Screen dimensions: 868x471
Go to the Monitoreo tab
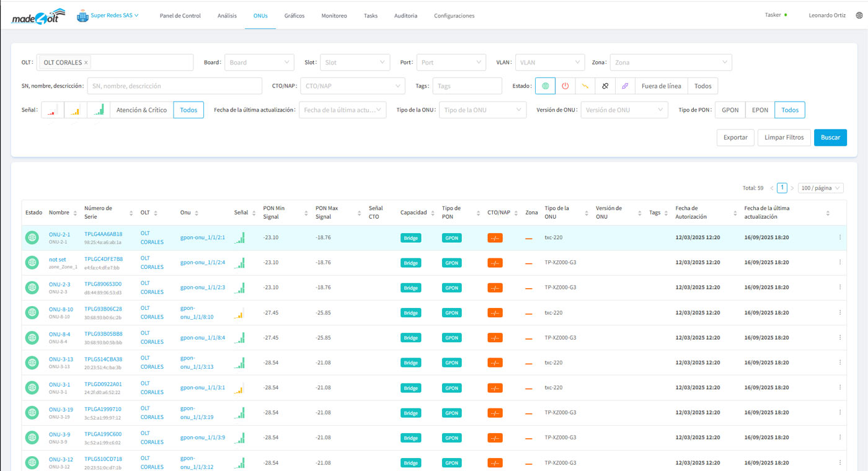pos(334,16)
